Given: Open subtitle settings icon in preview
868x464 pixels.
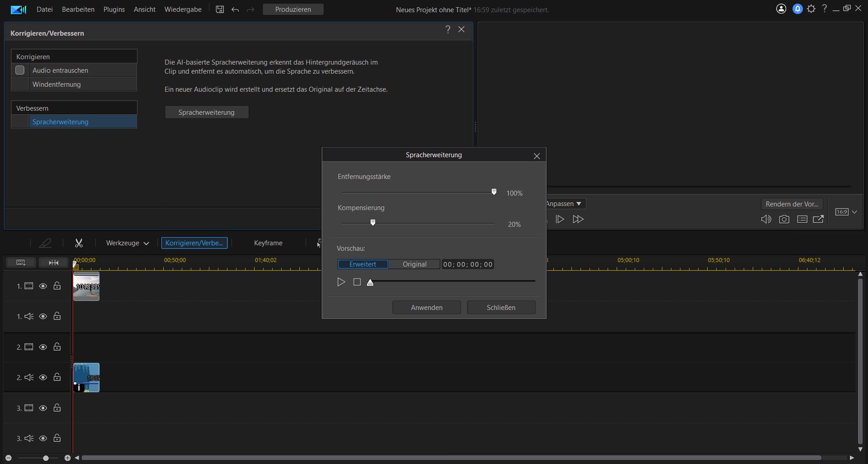Looking at the screenshot, I should [802, 219].
